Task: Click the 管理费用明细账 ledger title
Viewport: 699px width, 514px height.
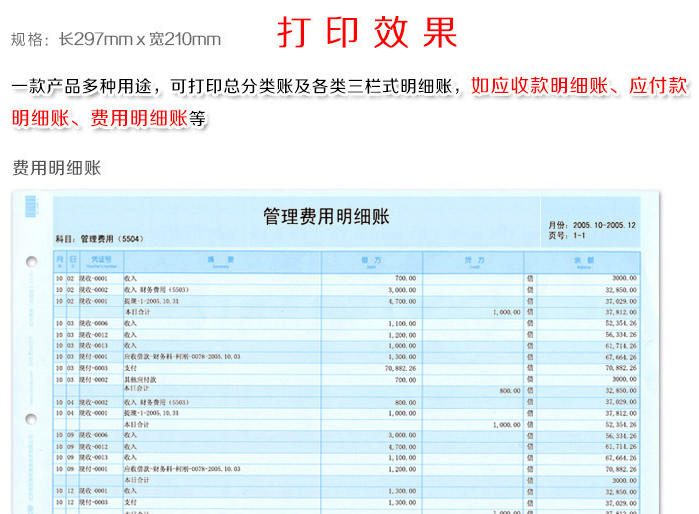Action: [x=326, y=217]
